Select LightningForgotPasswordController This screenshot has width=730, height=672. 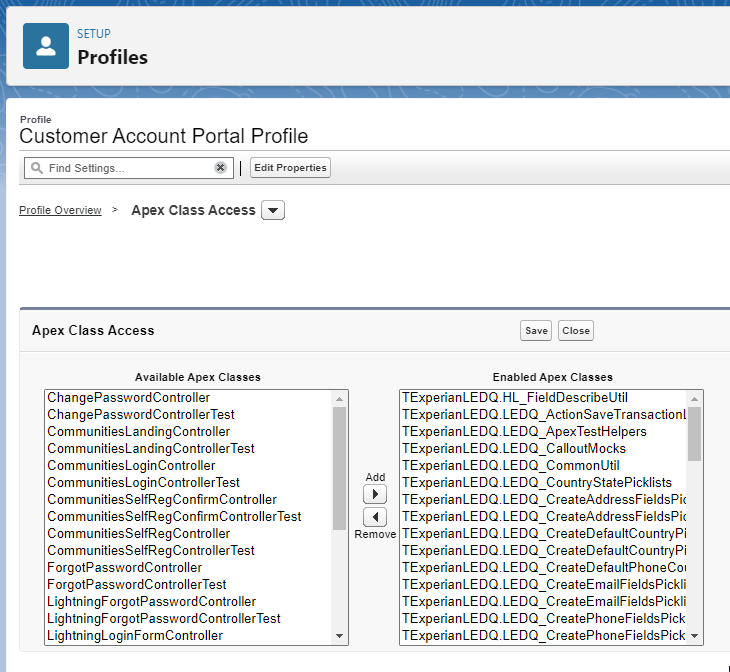189,602
